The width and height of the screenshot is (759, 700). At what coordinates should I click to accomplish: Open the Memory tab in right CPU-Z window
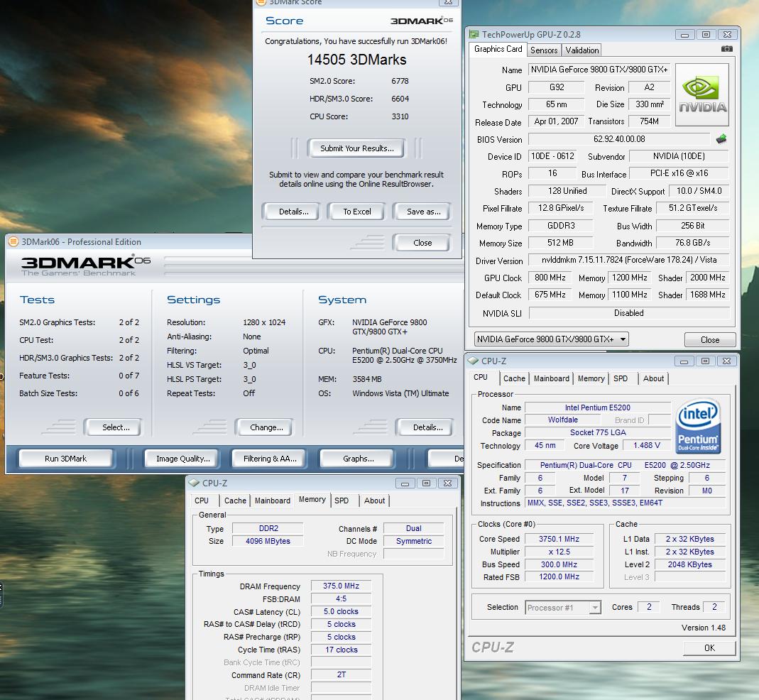point(591,378)
